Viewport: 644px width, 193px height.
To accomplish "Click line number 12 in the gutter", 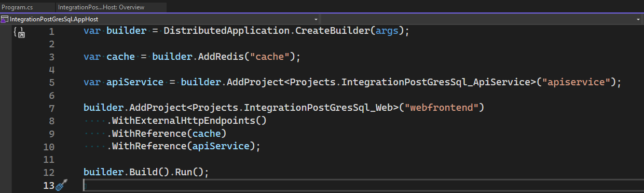I will [x=49, y=172].
